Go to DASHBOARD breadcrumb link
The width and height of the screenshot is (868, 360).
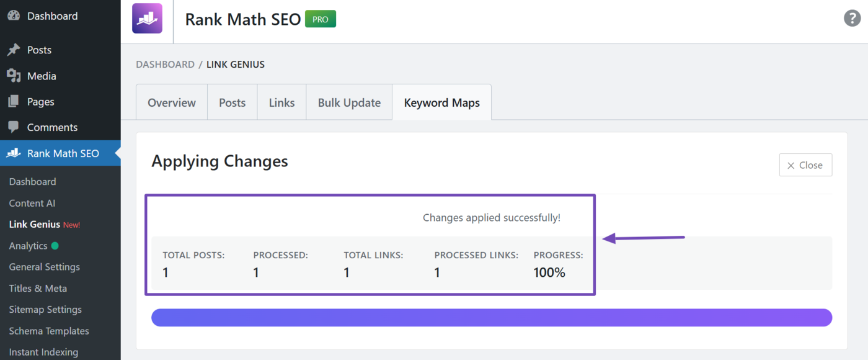[165, 65]
